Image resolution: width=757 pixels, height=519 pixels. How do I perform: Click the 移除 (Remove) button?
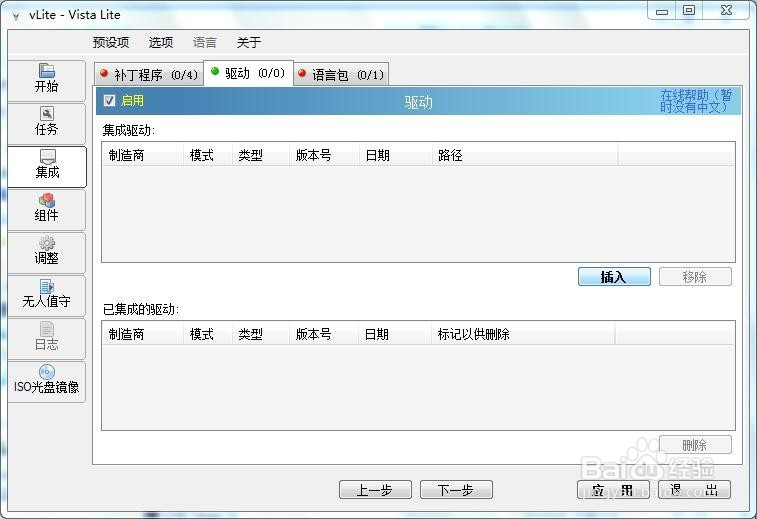[695, 277]
